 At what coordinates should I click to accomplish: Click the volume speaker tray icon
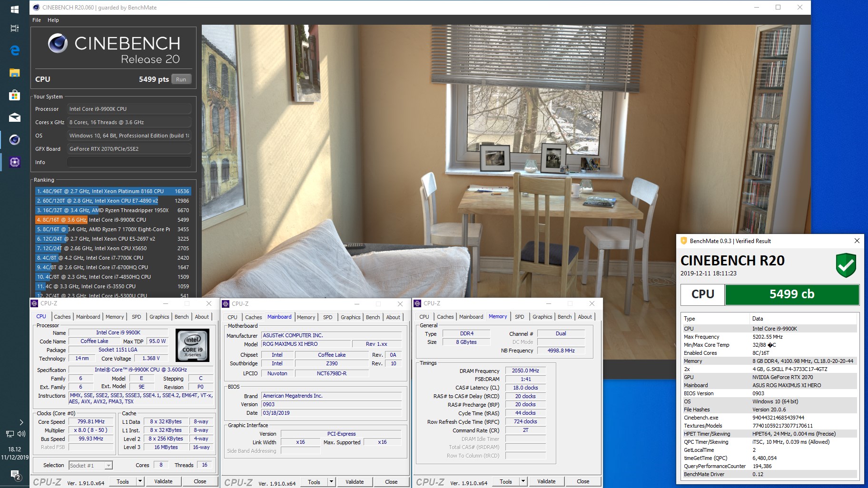point(21,433)
